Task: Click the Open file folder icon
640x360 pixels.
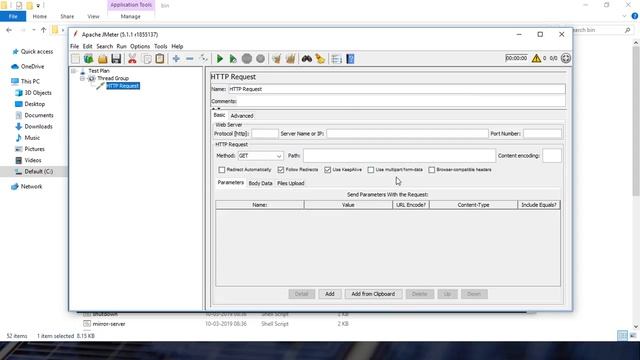Action: tap(102, 59)
